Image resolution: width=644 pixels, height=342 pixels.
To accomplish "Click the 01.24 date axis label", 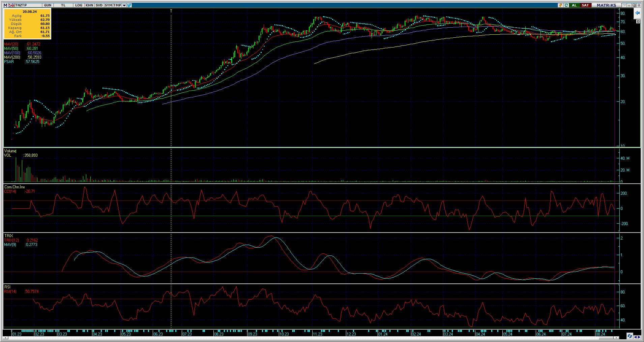I will pos(383,334).
